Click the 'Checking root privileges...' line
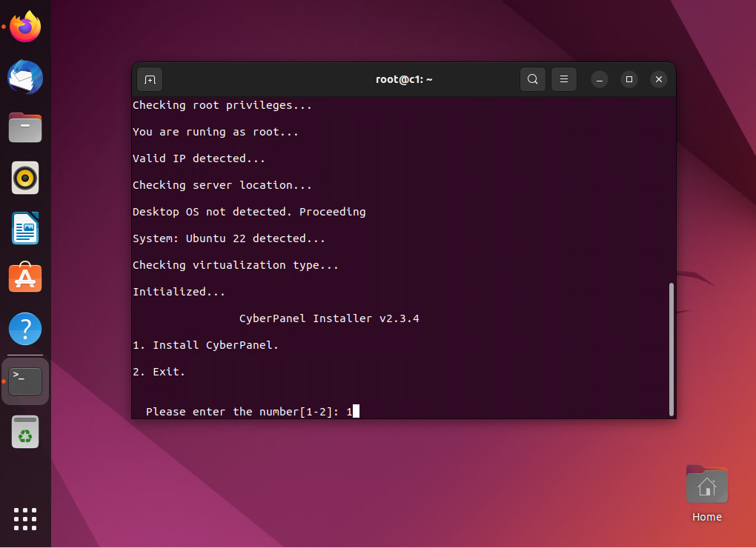Screen dimensions: 756x548 222,105
